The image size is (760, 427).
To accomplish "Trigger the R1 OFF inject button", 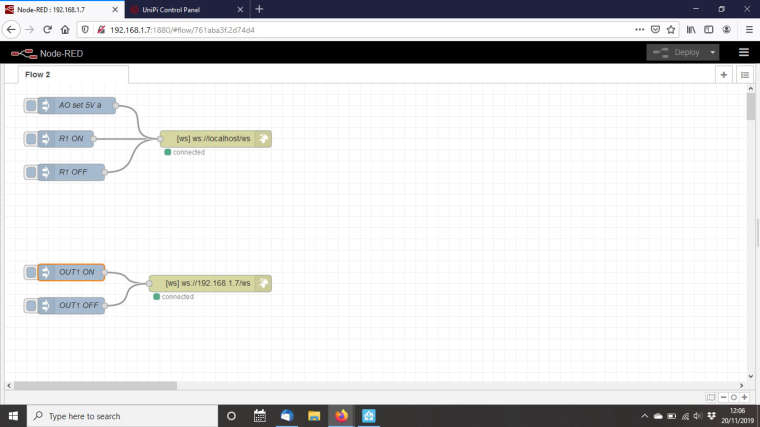I will 30,172.
